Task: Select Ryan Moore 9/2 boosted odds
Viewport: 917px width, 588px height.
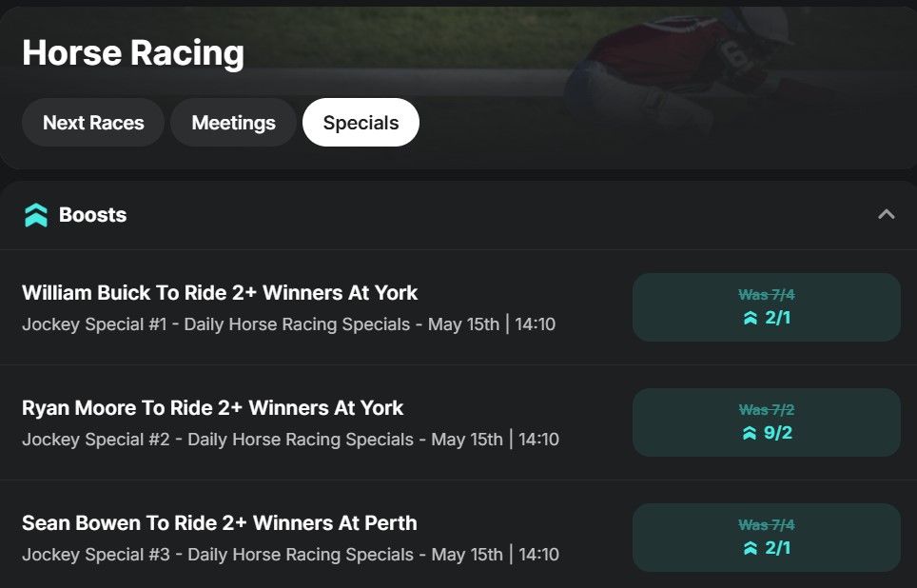Action: click(766, 422)
